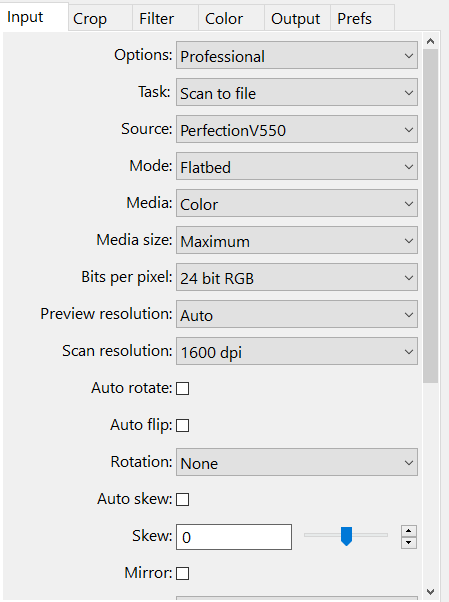Tick the Auto flip checkbox
This screenshot has width=449, height=602.
[x=182, y=425]
